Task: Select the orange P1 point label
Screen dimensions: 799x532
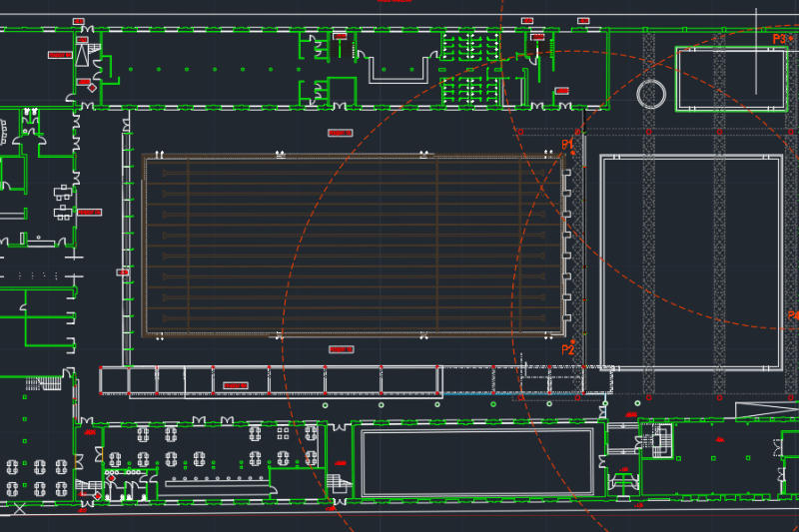Action: tap(567, 145)
